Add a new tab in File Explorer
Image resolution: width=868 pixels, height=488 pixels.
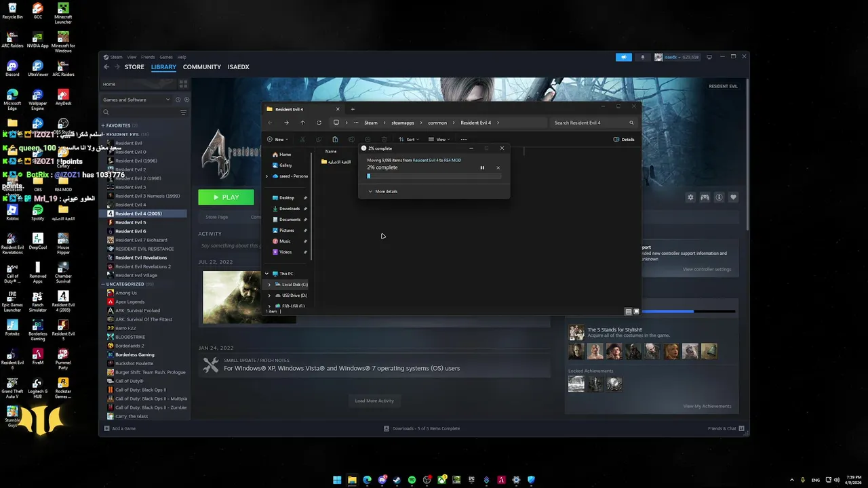pos(353,109)
